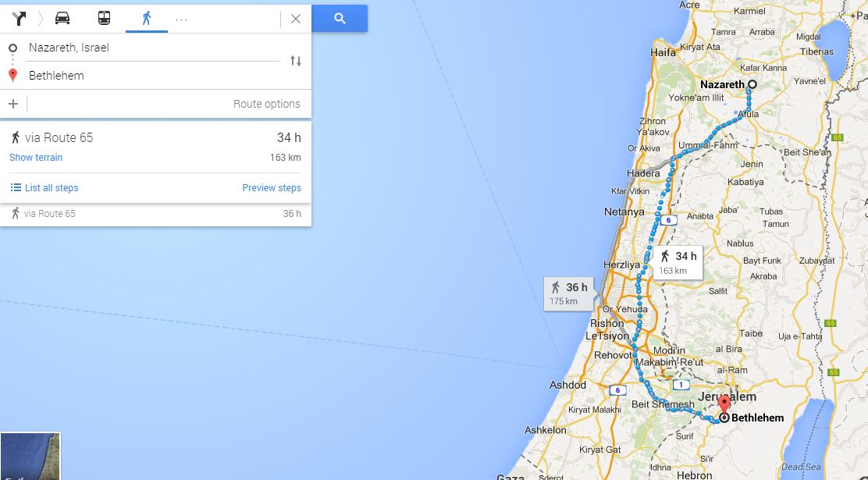The height and width of the screenshot is (480, 868).
Task: Open more travel modes ellipsis
Action: pos(182,20)
